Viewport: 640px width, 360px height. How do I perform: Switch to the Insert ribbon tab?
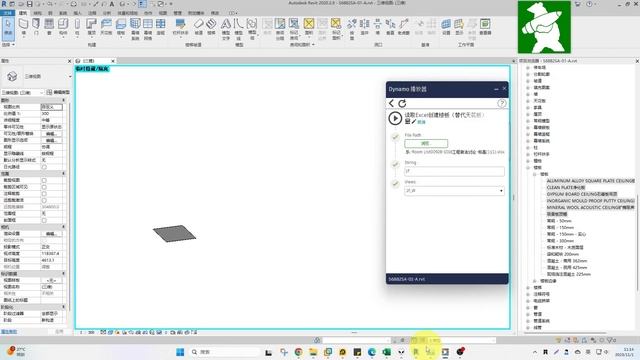click(77, 13)
